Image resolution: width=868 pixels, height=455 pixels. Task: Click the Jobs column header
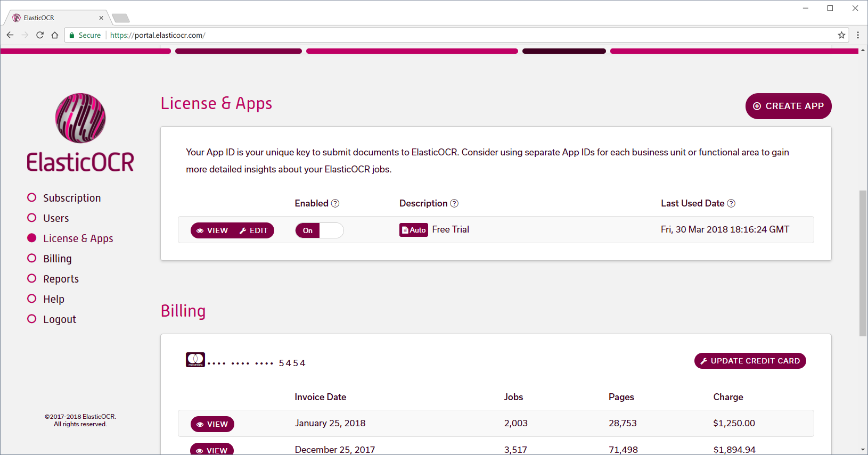(x=513, y=397)
